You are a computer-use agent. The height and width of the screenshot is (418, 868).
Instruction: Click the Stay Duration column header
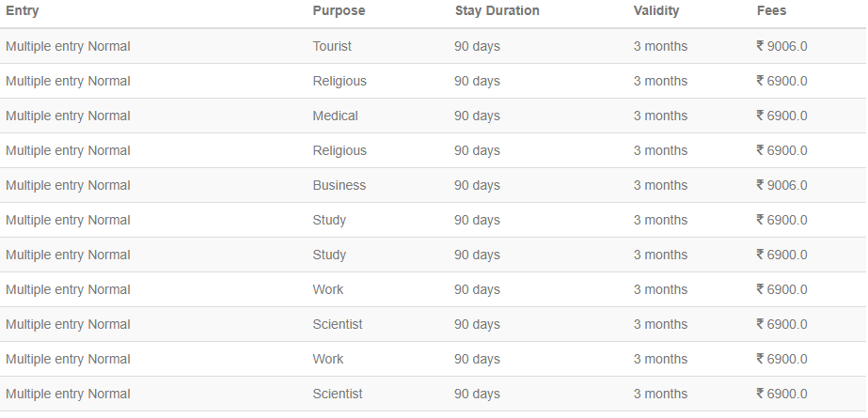[497, 11]
